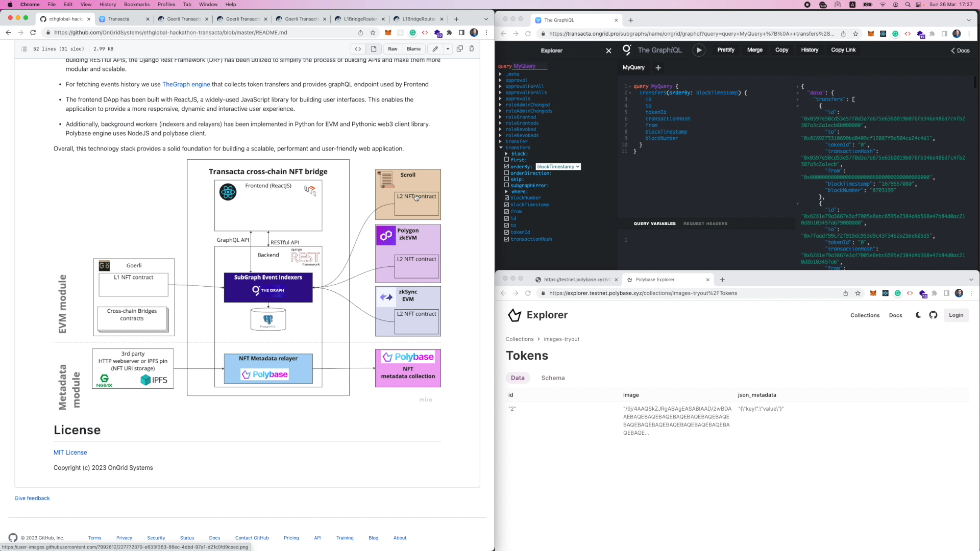980x551 pixels.
Task: Delete this file via trash icon
Action: tap(472, 48)
